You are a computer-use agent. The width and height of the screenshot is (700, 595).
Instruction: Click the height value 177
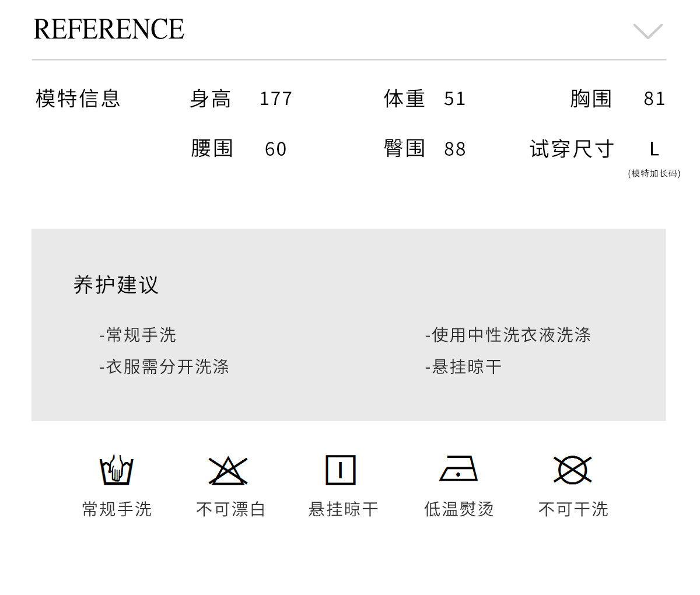pyautogui.click(x=275, y=99)
